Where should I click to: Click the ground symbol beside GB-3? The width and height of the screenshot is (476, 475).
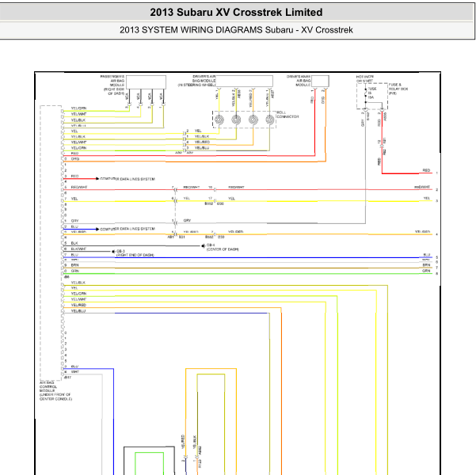coord(113,251)
